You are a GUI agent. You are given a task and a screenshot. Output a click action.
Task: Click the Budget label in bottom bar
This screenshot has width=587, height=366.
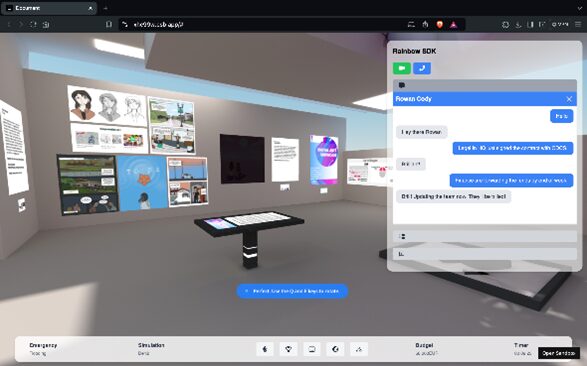click(424, 345)
